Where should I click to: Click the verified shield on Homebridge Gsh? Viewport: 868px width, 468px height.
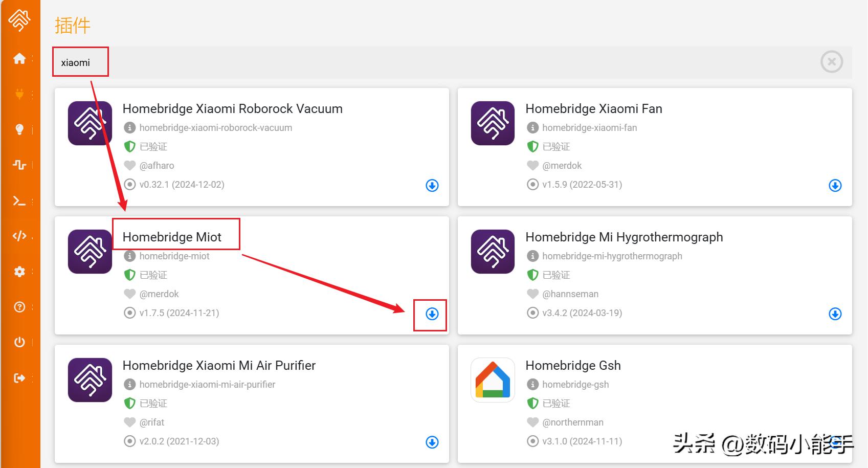point(533,404)
